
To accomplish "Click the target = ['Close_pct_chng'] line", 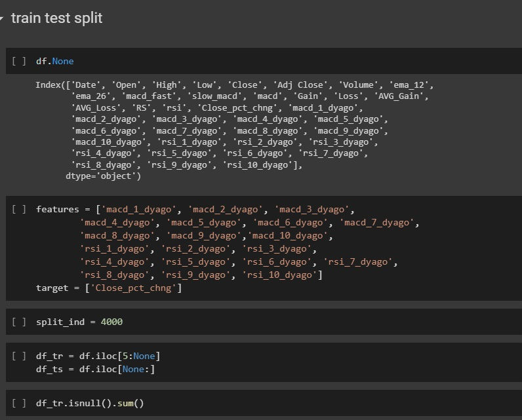I will pyautogui.click(x=109, y=288).
